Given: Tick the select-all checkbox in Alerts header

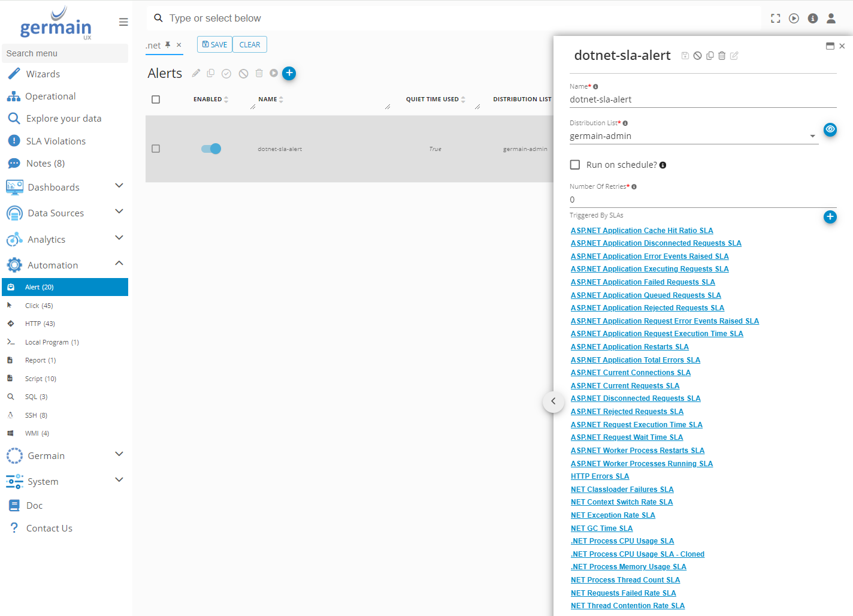Looking at the screenshot, I should [156, 99].
